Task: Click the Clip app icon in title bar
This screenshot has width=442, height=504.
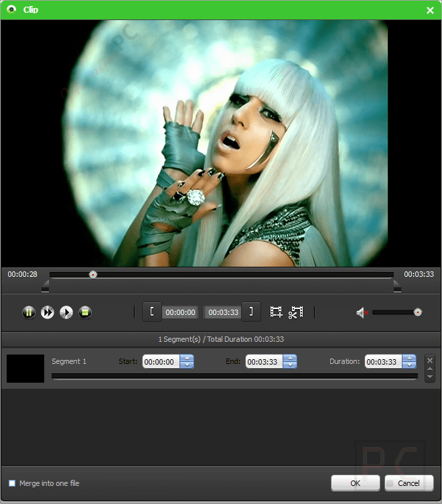Action: click(11, 9)
